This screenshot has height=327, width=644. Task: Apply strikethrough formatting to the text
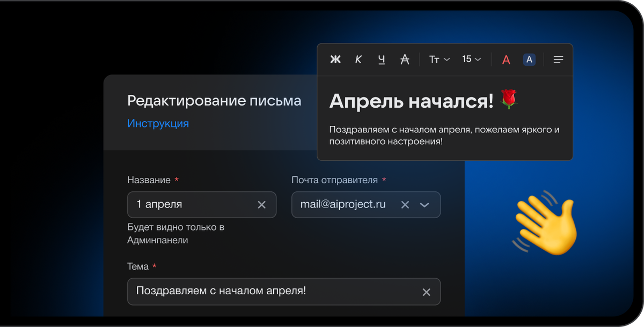[404, 60]
